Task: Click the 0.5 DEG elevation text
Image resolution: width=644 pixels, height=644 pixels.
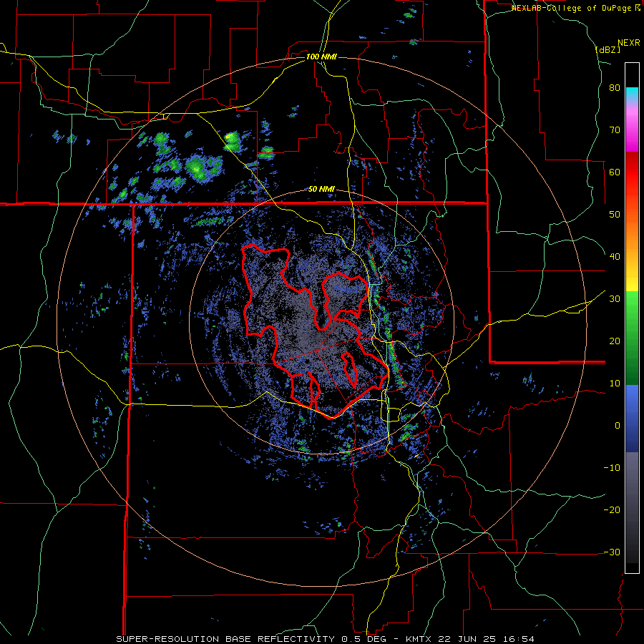Action: 366,639
